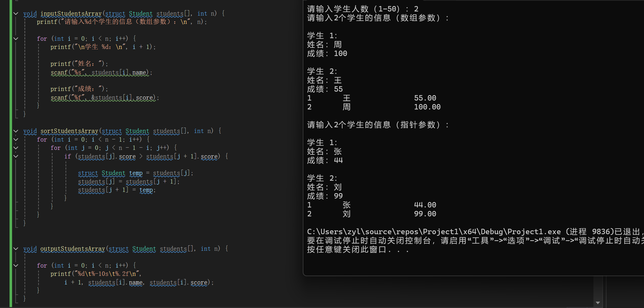
Task: Collapse the inner for loop over j
Action: point(16,148)
